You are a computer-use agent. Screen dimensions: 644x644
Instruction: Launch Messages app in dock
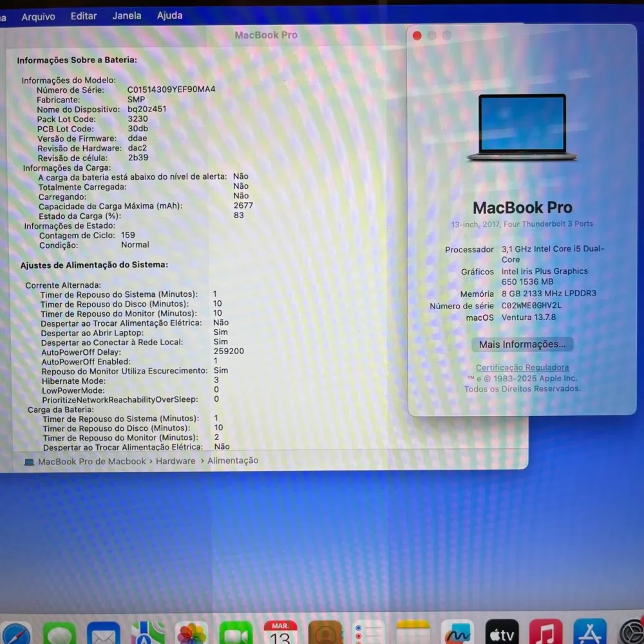[59, 634]
